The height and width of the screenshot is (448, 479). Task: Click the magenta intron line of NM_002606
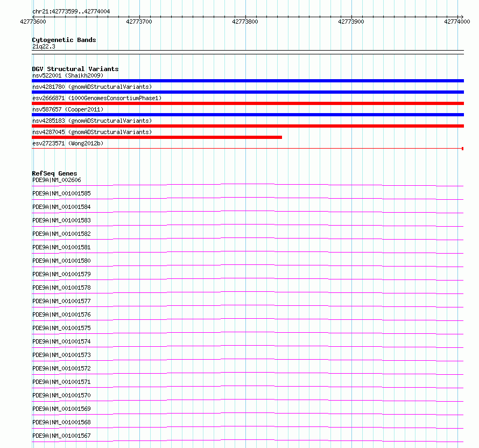click(x=248, y=184)
